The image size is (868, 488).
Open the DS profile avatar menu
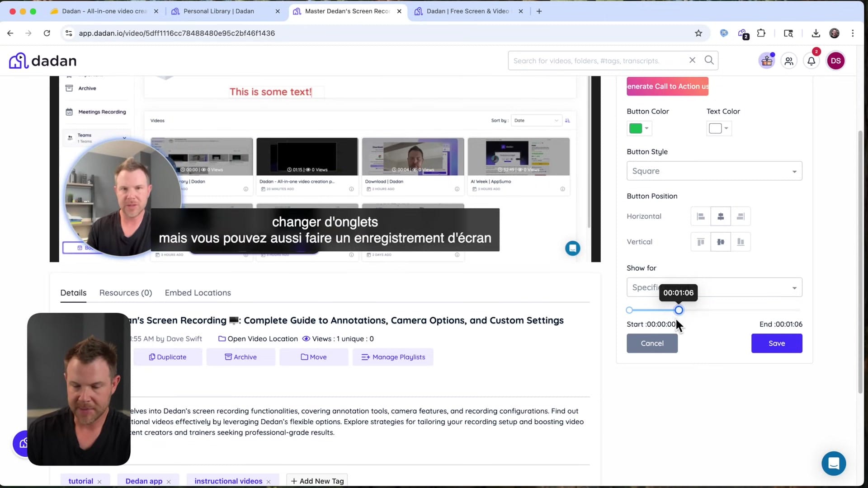(x=835, y=61)
